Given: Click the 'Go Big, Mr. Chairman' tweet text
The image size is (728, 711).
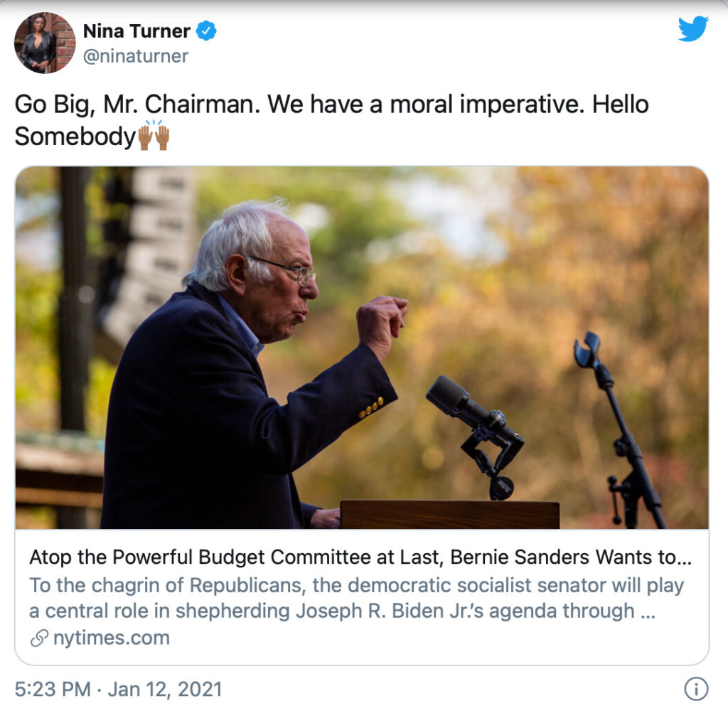Looking at the screenshot, I should pyautogui.click(x=331, y=105).
